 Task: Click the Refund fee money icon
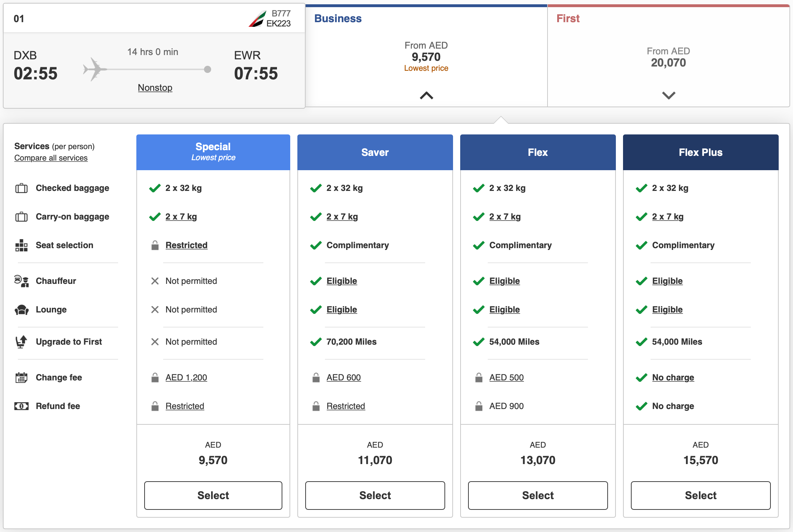tap(21, 406)
